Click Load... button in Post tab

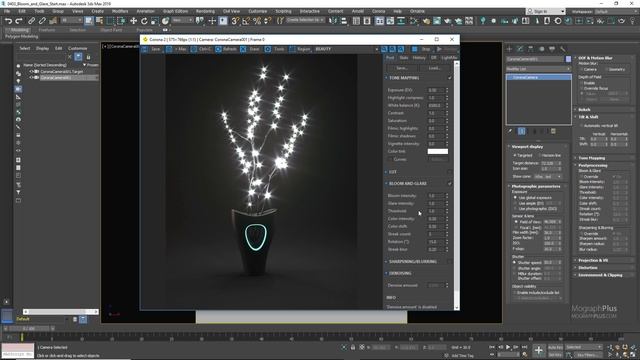(435, 68)
